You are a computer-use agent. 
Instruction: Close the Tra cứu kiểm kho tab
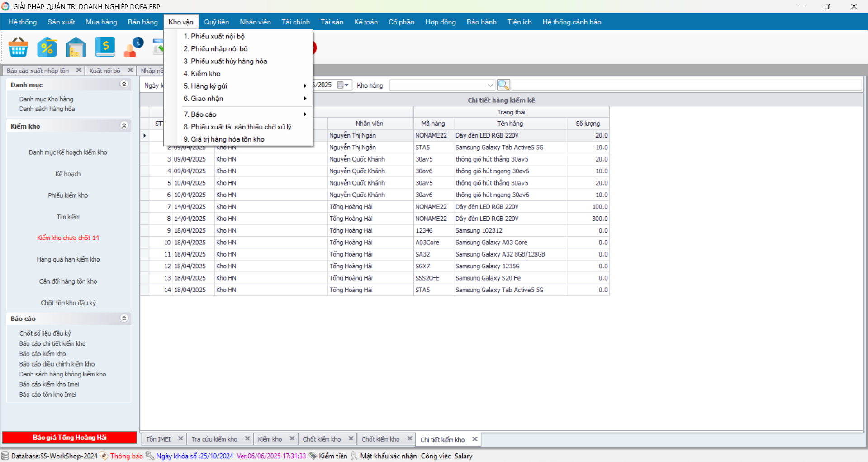click(247, 438)
